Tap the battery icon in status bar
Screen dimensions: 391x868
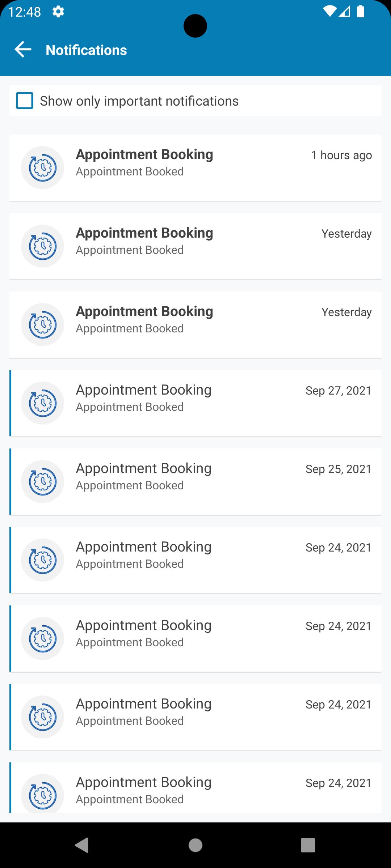pos(360,12)
